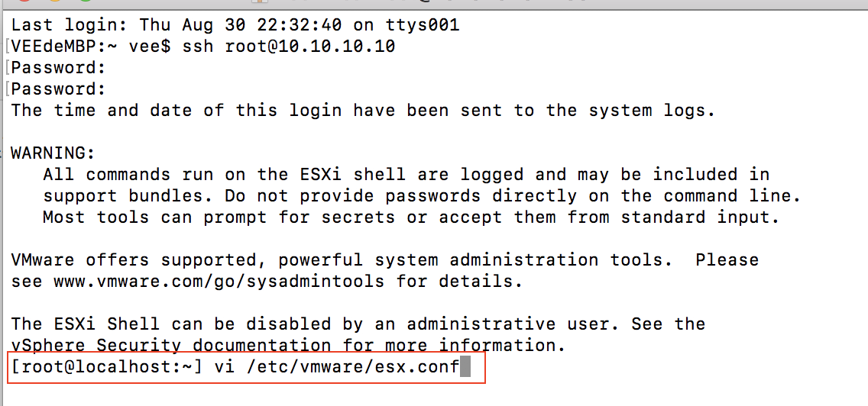Click the Last login timestamp line
Image resolution: width=868 pixels, height=406 pixels.
(235, 25)
